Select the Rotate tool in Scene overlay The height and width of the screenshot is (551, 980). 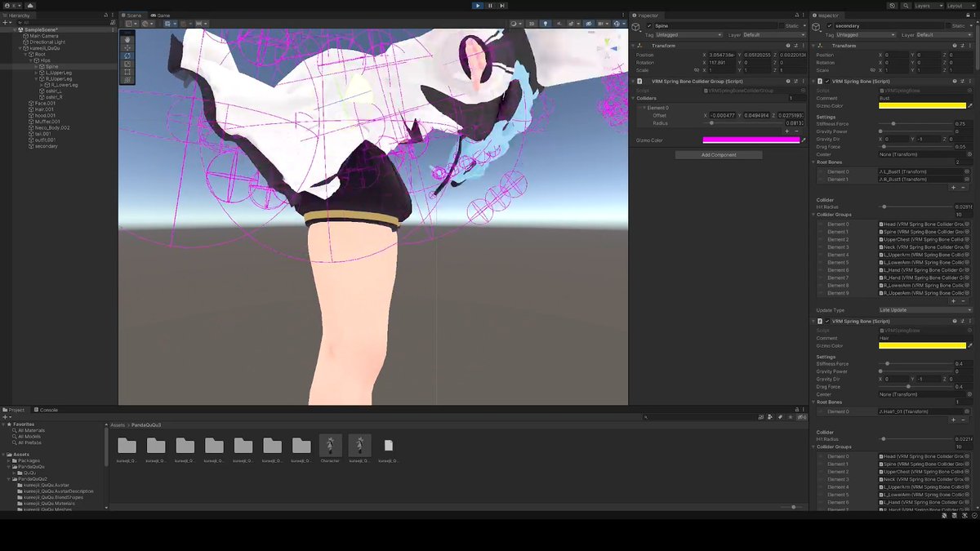click(127, 56)
